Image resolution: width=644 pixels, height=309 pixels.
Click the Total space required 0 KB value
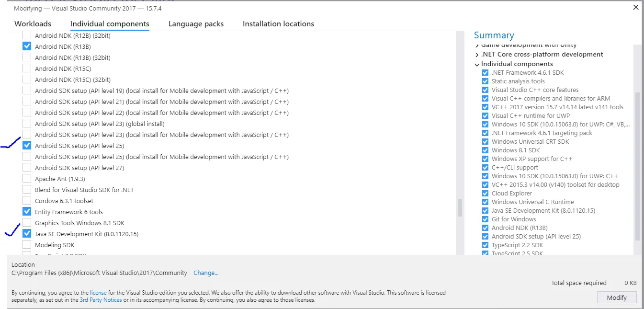coord(630,283)
